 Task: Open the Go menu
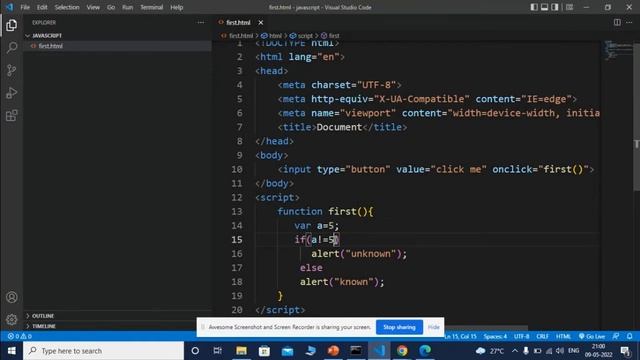click(111, 7)
